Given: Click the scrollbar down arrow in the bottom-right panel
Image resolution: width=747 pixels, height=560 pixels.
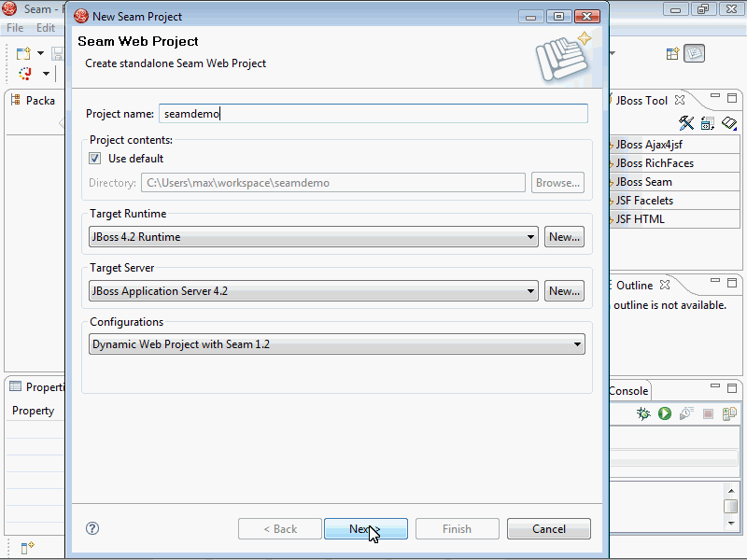Looking at the screenshot, I should coord(731,523).
